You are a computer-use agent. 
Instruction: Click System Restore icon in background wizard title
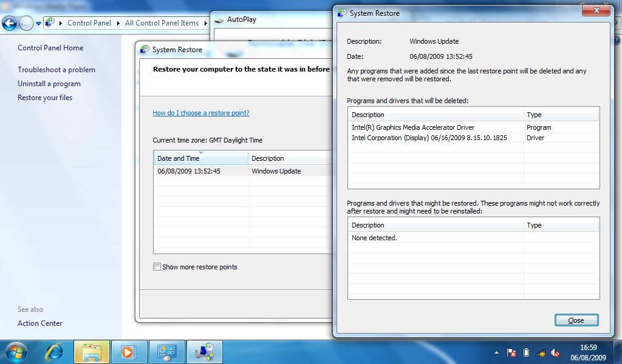[145, 50]
